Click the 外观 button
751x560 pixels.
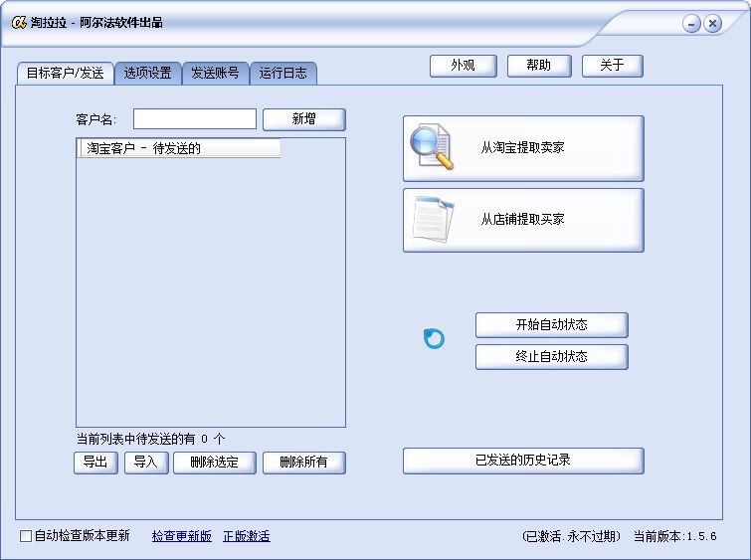463,66
